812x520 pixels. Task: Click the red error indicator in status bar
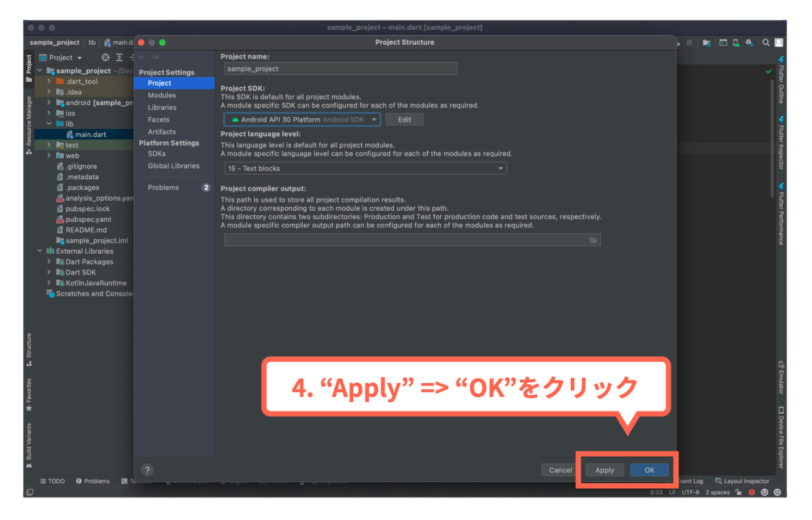(x=752, y=492)
